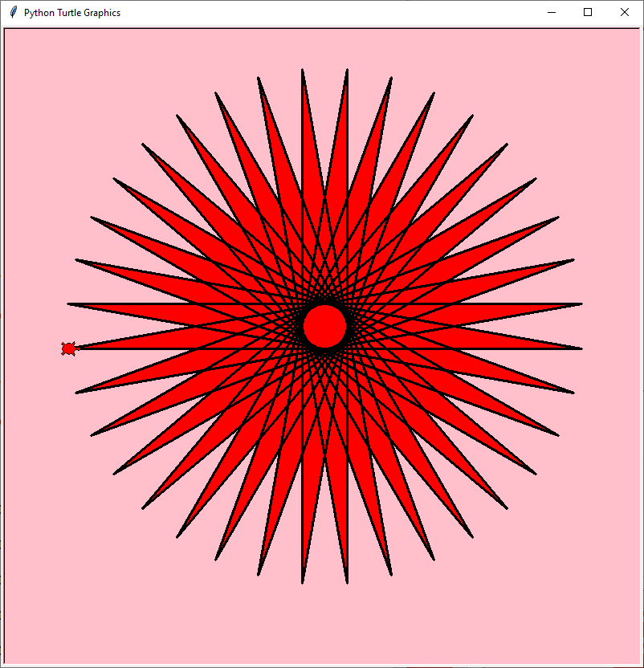Click the red circle at the star center
Viewport: 644px width, 668px height.
[324, 326]
